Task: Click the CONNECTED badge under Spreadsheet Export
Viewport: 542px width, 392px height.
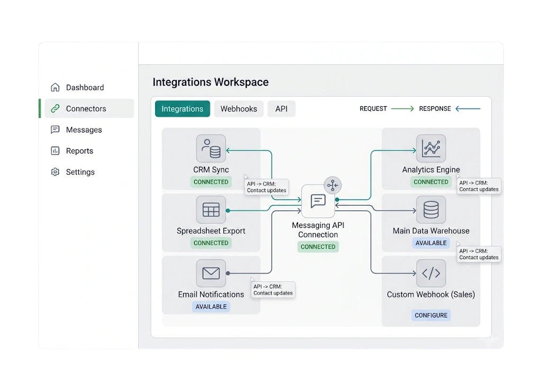Action: pyautogui.click(x=211, y=243)
